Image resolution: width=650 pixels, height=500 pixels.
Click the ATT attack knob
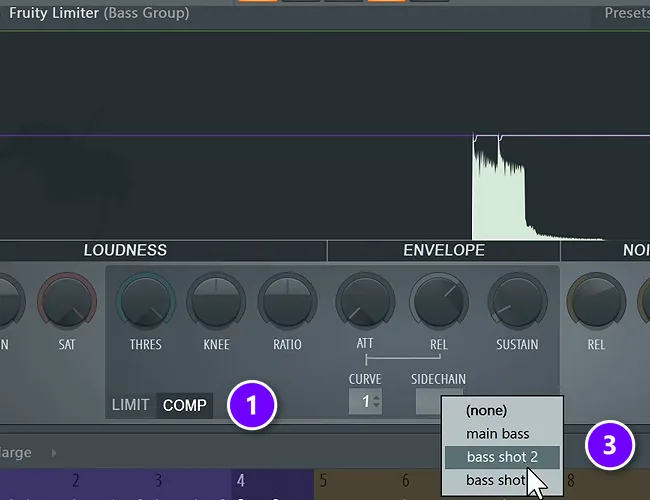click(365, 301)
